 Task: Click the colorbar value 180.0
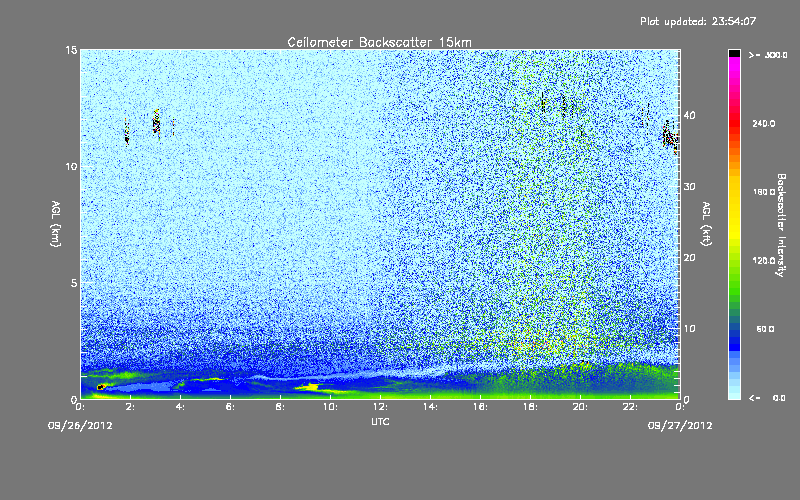tap(764, 192)
